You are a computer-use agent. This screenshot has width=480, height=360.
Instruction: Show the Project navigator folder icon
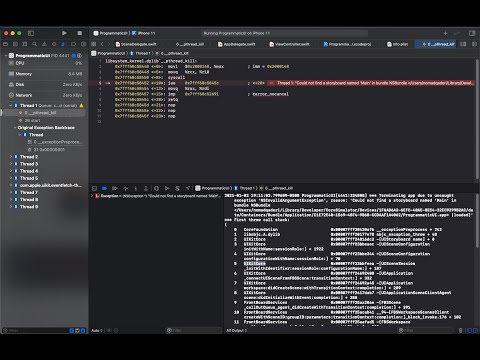click(x=5, y=44)
